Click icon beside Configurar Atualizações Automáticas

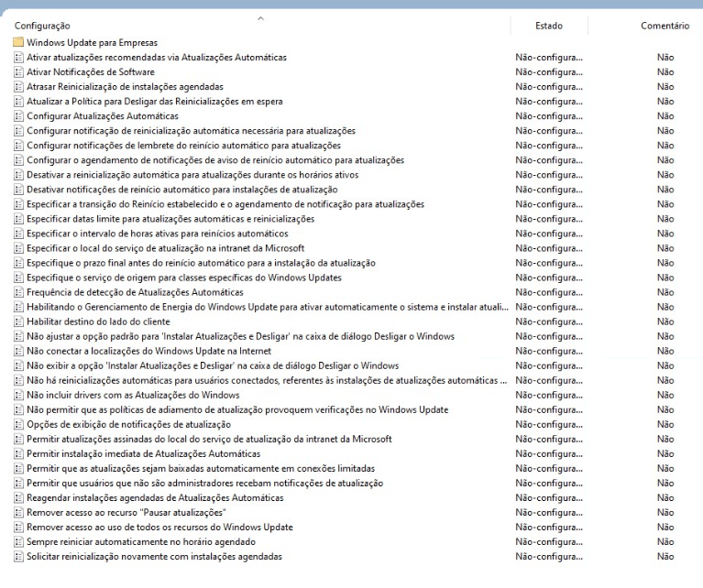pyautogui.click(x=18, y=116)
